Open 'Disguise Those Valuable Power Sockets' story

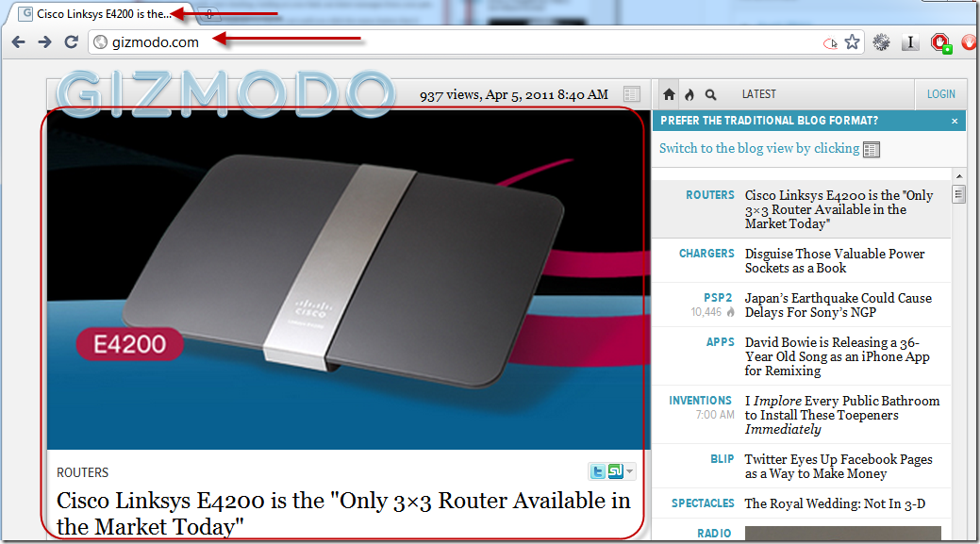[x=835, y=261]
